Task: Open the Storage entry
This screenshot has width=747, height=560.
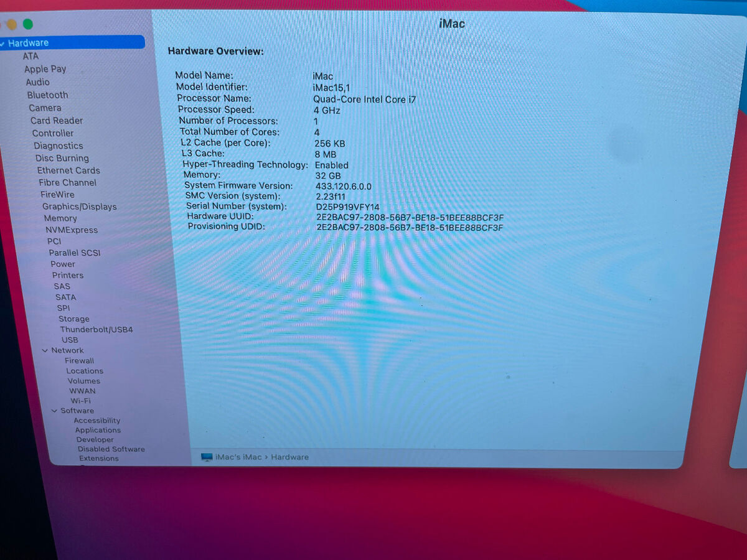Action: point(74,319)
